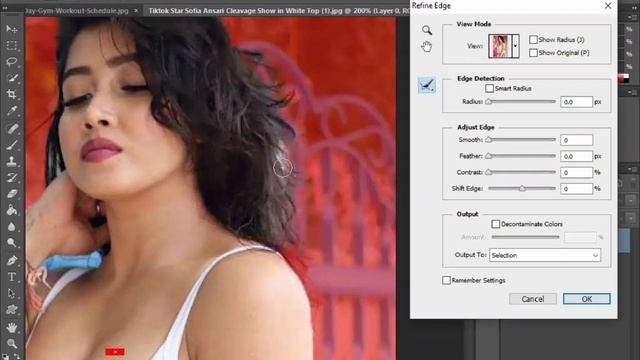
Task: Select the Custom Shape tool
Action: coord(11,309)
